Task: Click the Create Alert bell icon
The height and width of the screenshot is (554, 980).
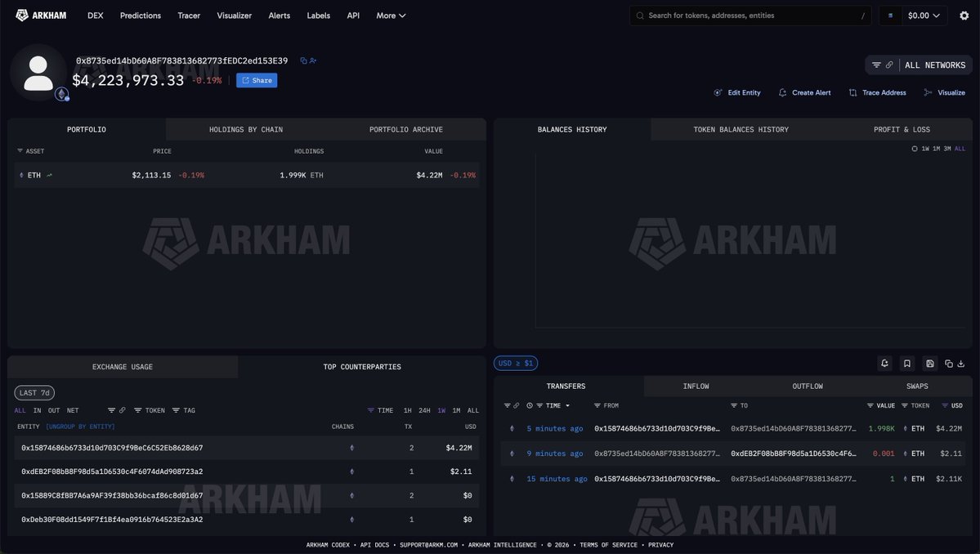Action: pyautogui.click(x=782, y=92)
